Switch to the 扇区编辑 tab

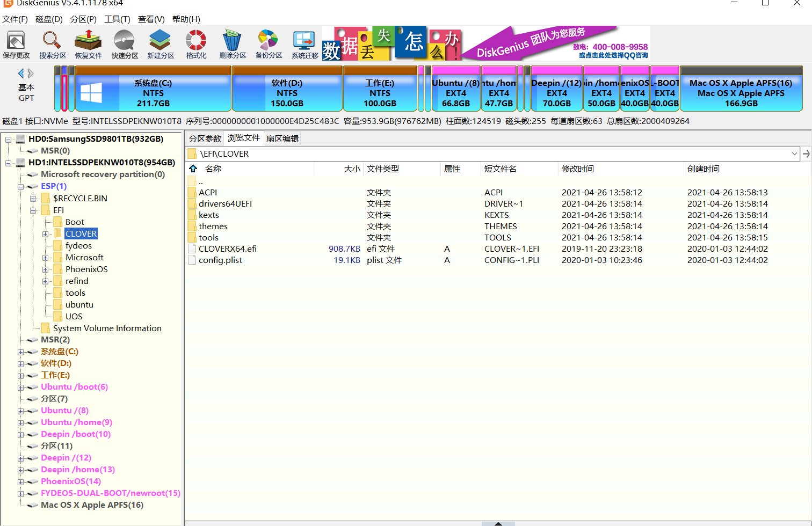282,138
